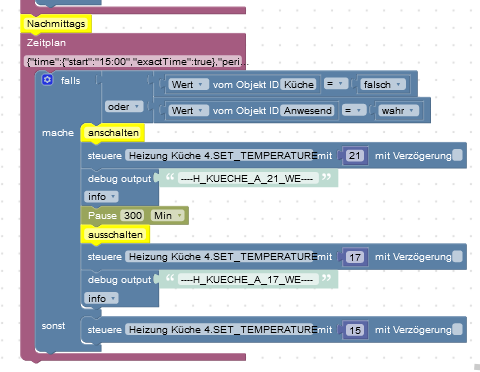The width and height of the screenshot is (480, 372).
Task: Open info level dropdown under H_KUECHE_A_21_WE debug
Action: [101, 197]
